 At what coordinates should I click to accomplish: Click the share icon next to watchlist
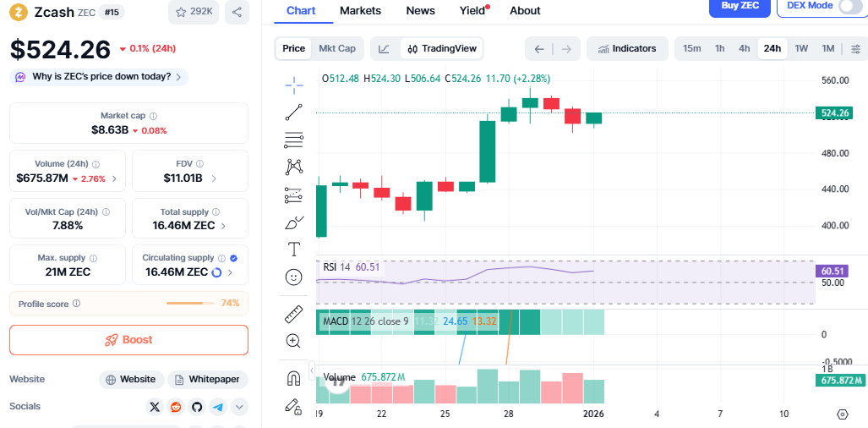tap(237, 12)
